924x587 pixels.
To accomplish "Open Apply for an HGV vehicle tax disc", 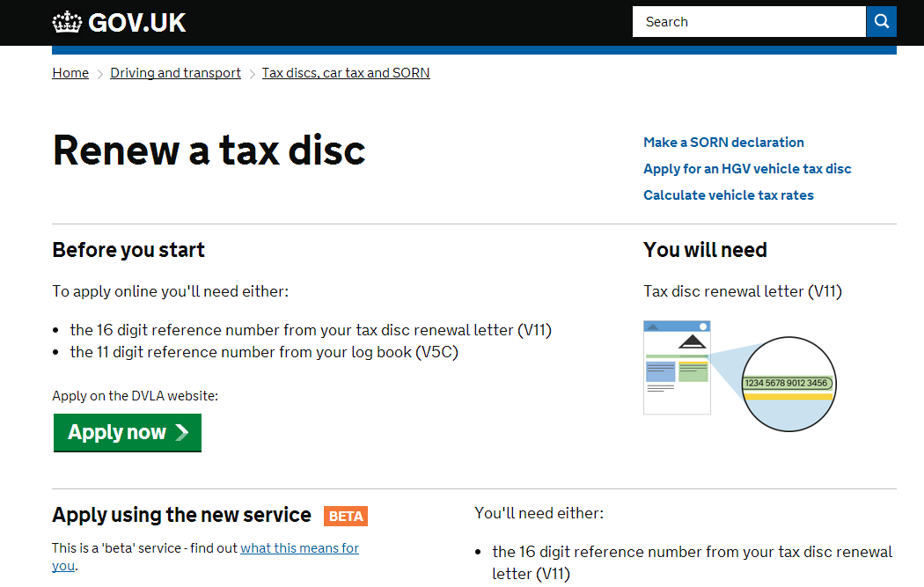I will [746, 168].
